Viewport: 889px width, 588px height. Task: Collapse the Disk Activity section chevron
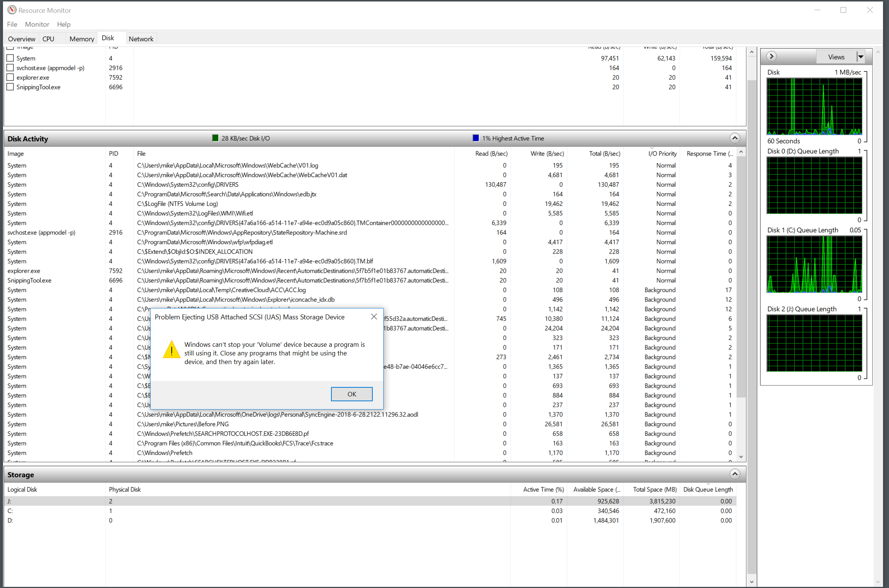click(735, 138)
